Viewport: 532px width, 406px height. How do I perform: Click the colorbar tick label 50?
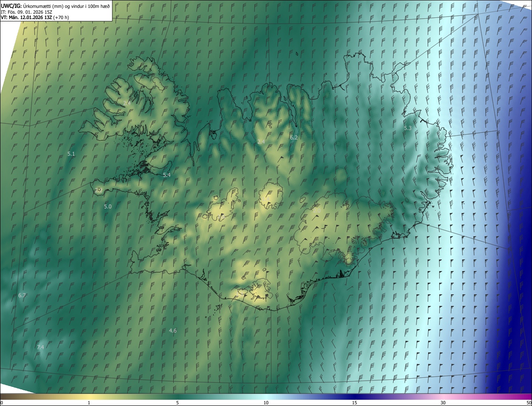(x=529, y=403)
